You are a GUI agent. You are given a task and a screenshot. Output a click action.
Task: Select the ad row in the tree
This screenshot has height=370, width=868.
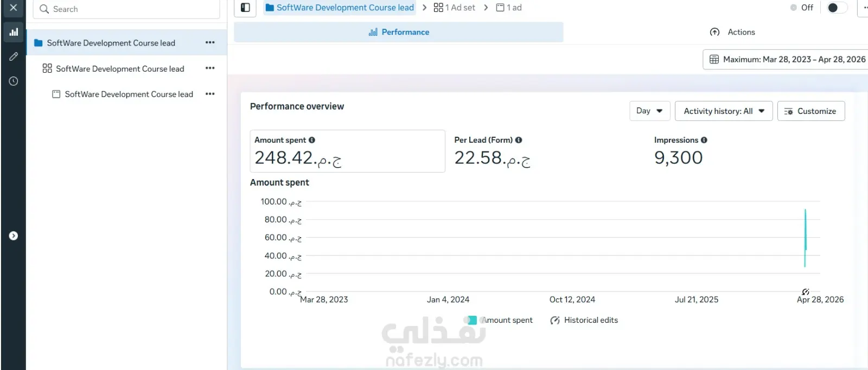point(126,94)
